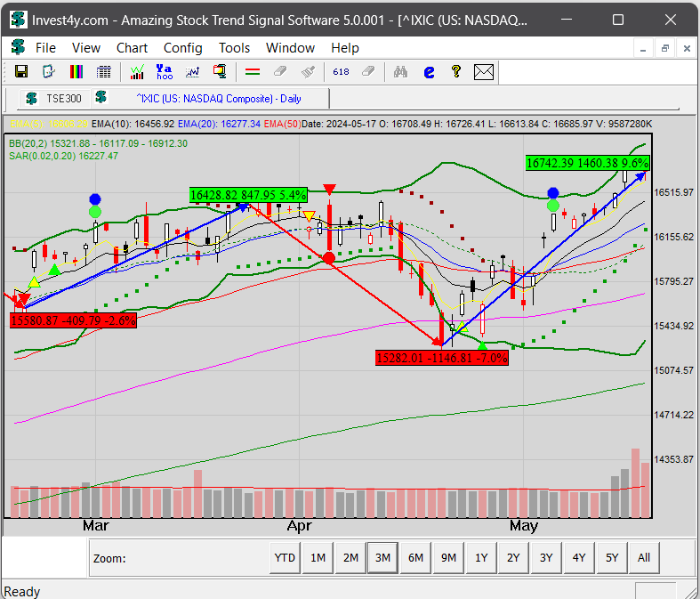Viewport: 700px width, 599px height.
Task: Open the Config menu
Action: pyautogui.click(x=182, y=48)
